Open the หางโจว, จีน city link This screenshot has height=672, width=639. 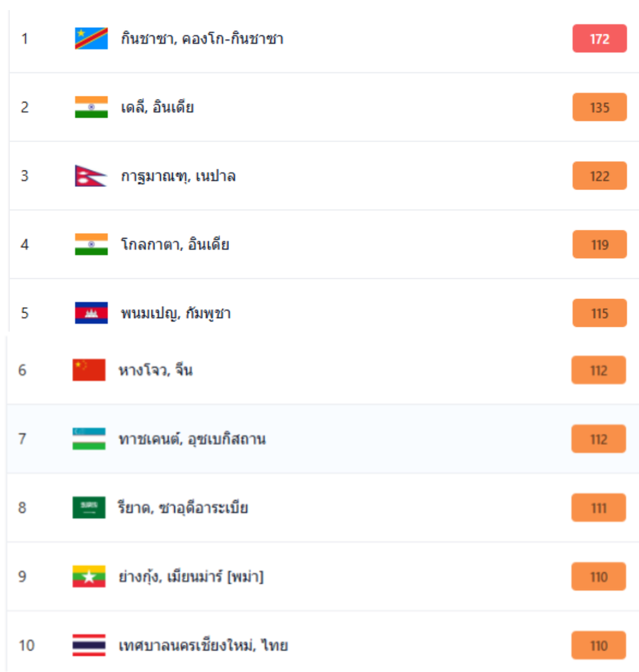(x=155, y=370)
